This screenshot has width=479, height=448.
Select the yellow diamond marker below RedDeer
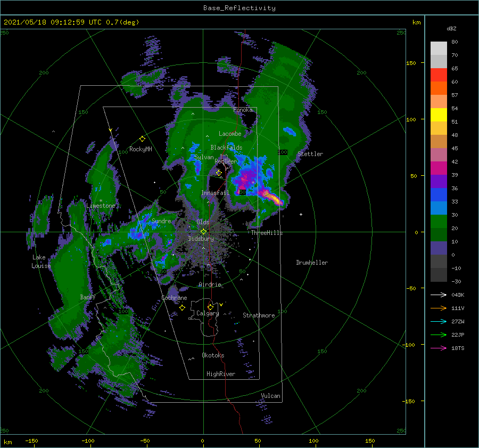click(219, 173)
